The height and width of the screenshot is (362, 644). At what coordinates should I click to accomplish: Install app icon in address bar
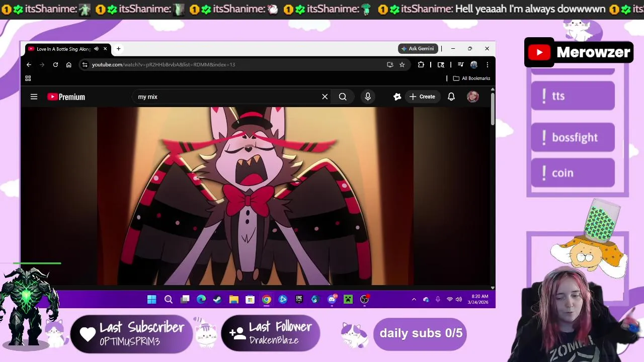pos(390,64)
